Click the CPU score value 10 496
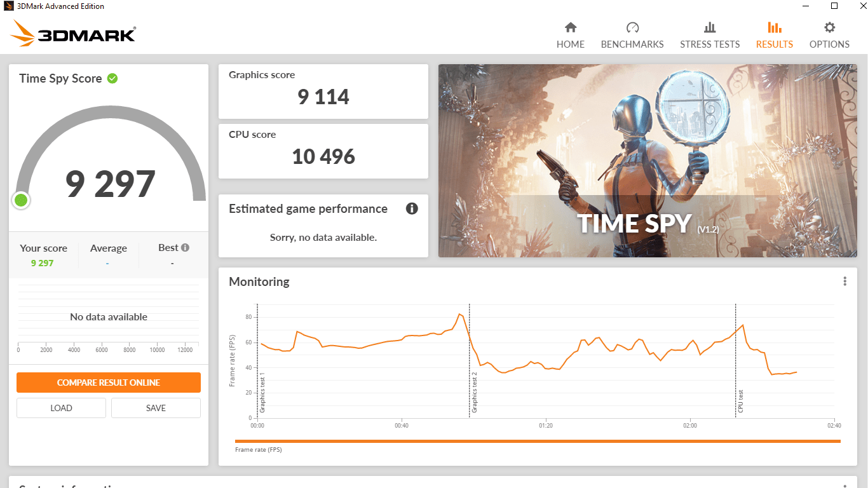The width and height of the screenshot is (868, 488). point(323,157)
